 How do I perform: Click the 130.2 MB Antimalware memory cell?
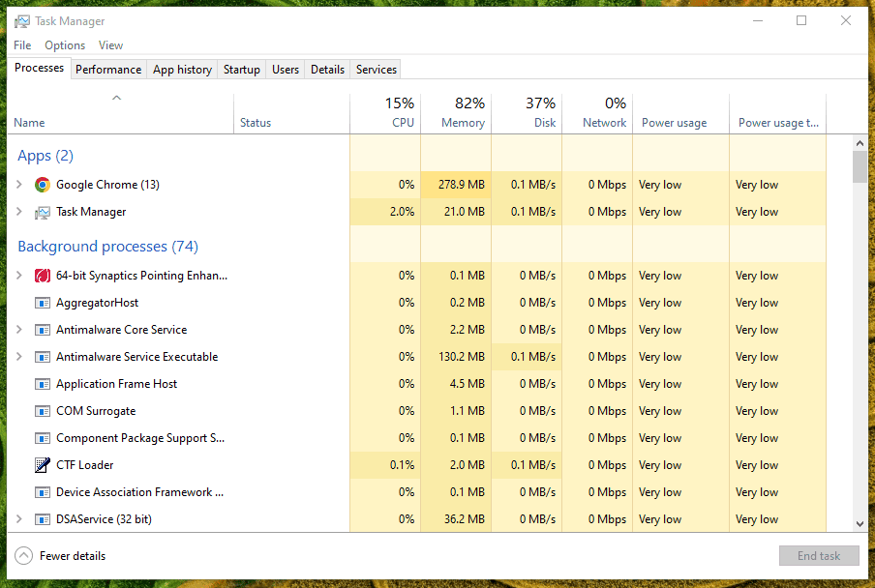pos(456,357)
